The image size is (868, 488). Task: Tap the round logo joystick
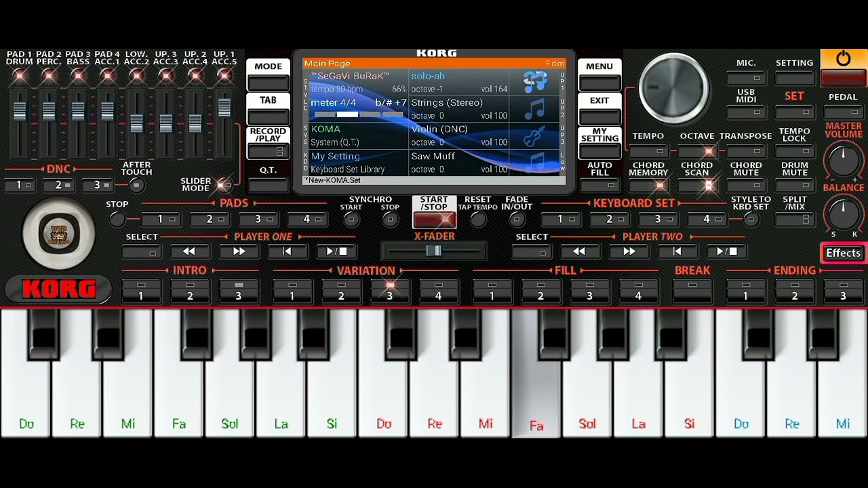[x=59, y=235]
